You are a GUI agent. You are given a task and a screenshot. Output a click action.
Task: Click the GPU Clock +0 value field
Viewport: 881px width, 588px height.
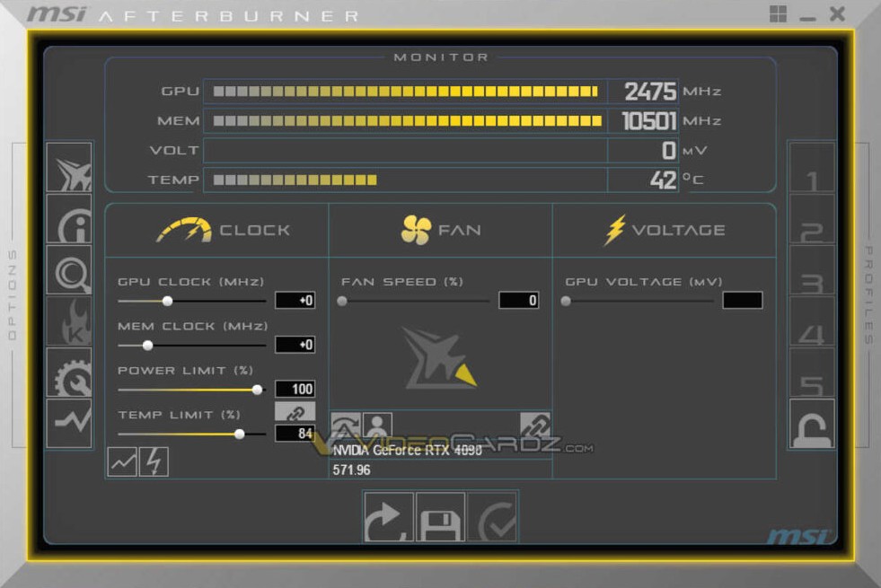(x=295, y=300)
